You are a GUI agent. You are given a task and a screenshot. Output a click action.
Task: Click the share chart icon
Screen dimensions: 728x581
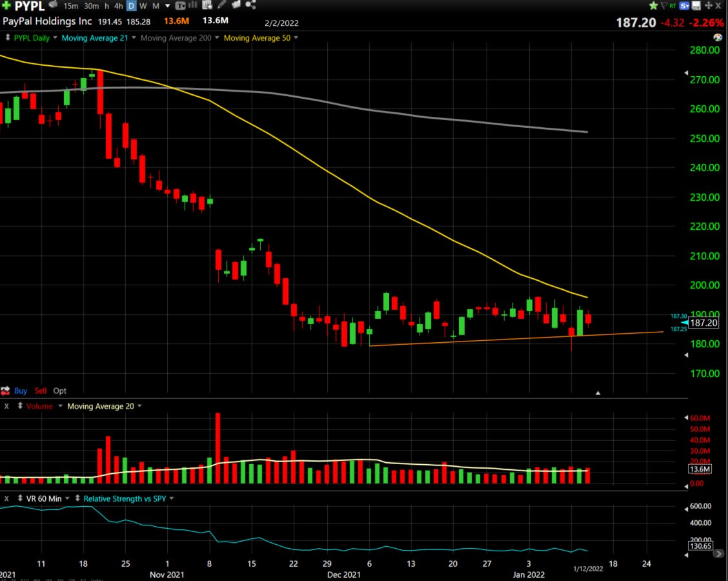(x=250, y=5)
